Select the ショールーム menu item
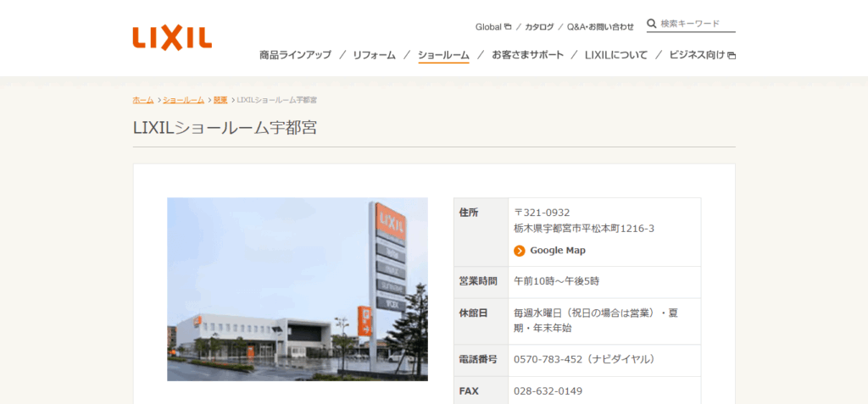This screenshot has width=868, height=404. coord(443,55)
